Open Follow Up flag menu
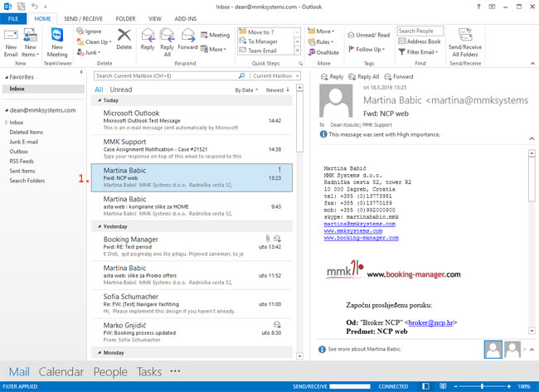Viewport: 539px width, 392px height. click(x=367, y=49)
